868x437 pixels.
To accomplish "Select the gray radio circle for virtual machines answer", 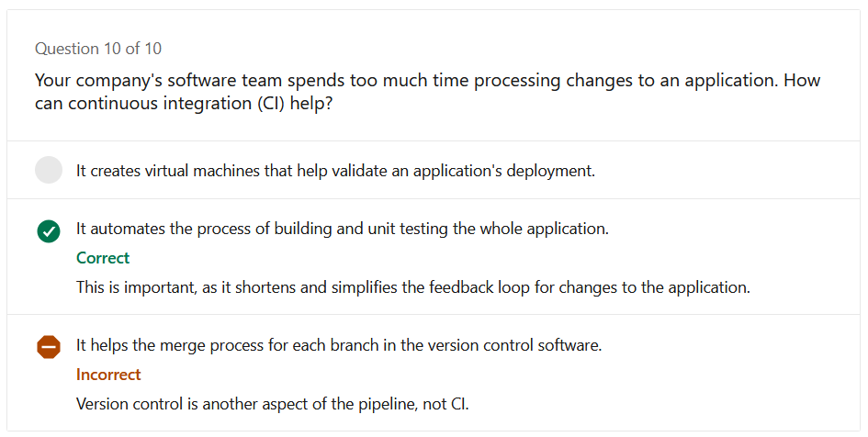I will 49,170.
